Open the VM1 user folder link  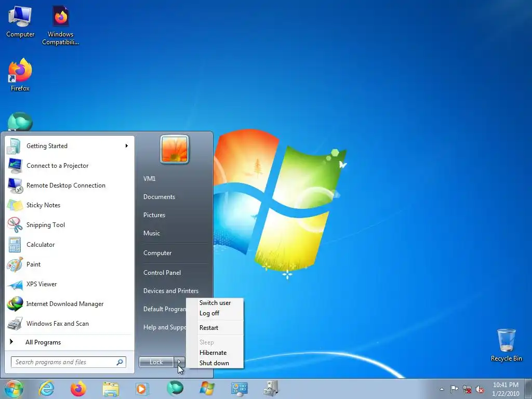click(149, 179)
